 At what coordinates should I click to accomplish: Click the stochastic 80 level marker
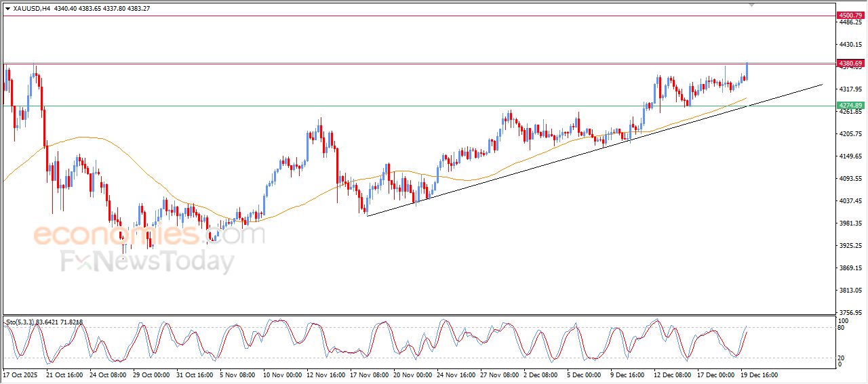tap(843, 328)
